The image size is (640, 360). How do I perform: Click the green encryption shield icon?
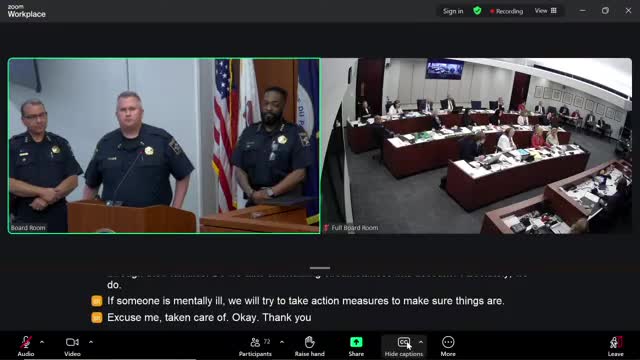point(477,11)
